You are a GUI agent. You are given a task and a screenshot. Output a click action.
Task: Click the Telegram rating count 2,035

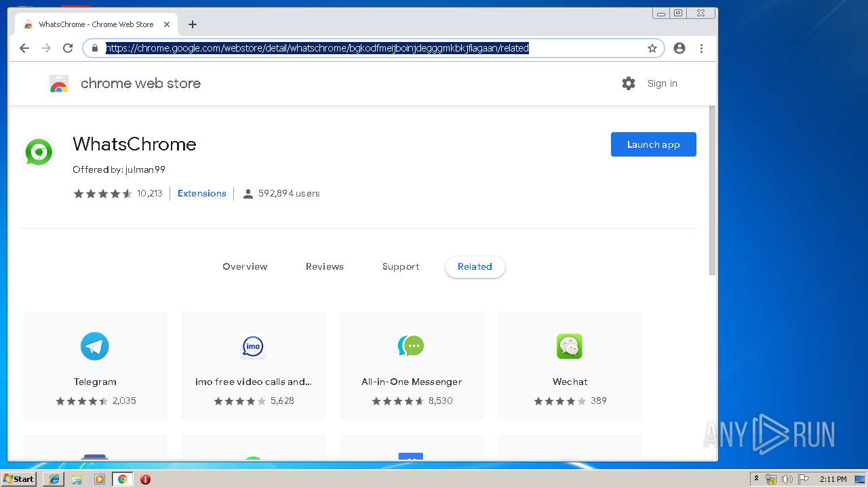click(124, 401)
